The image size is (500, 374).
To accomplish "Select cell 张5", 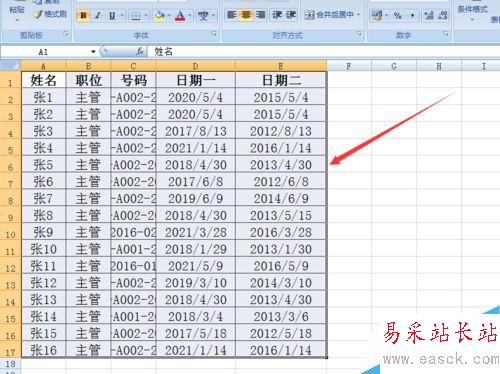I will (x=44, y=165).
